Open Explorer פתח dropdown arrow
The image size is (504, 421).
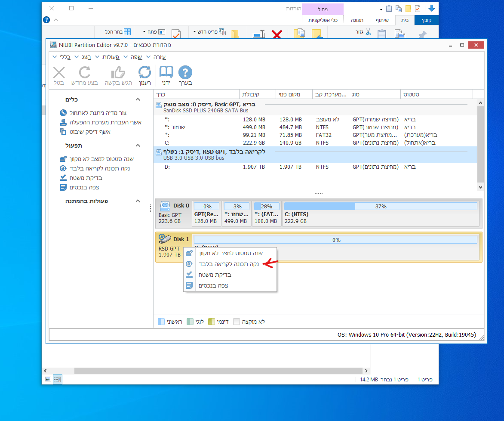tap(144, 32)
